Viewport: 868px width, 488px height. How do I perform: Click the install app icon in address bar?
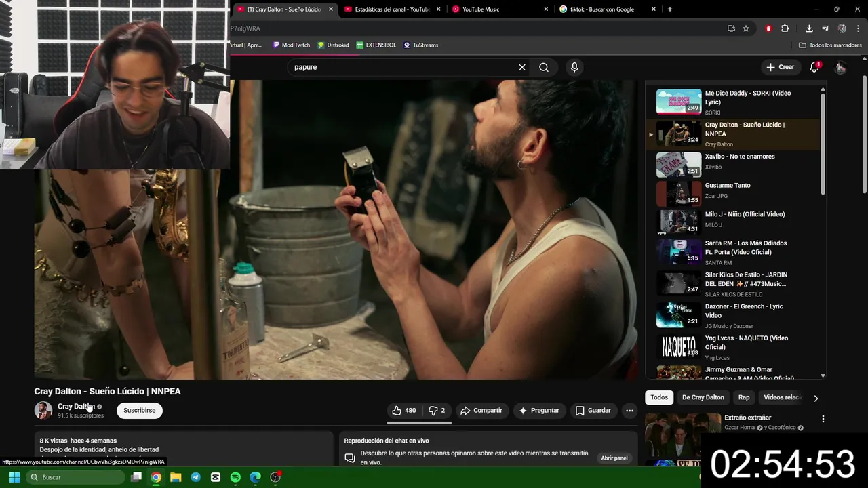coord(731,28)
